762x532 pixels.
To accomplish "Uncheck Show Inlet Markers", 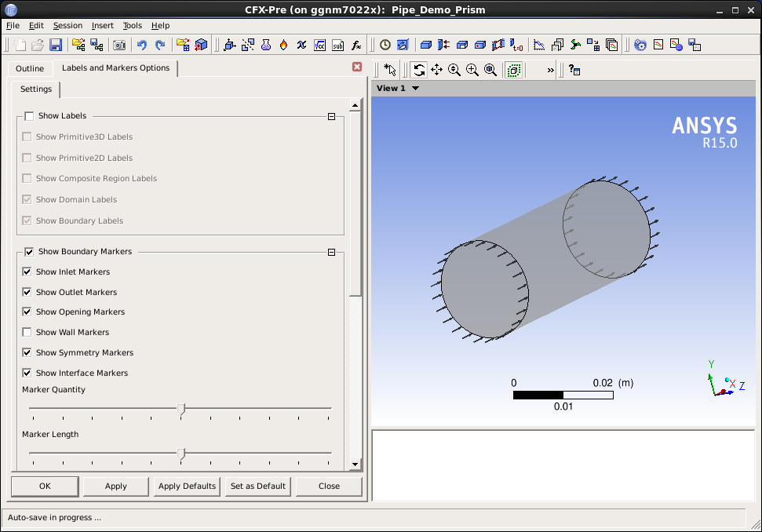I will (x=27, y=271).
